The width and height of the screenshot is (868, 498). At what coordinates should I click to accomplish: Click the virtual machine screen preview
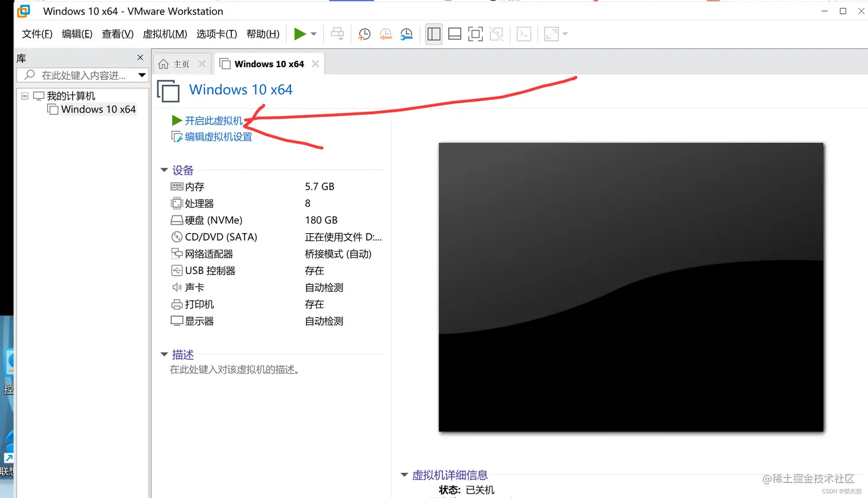point(631,287)
